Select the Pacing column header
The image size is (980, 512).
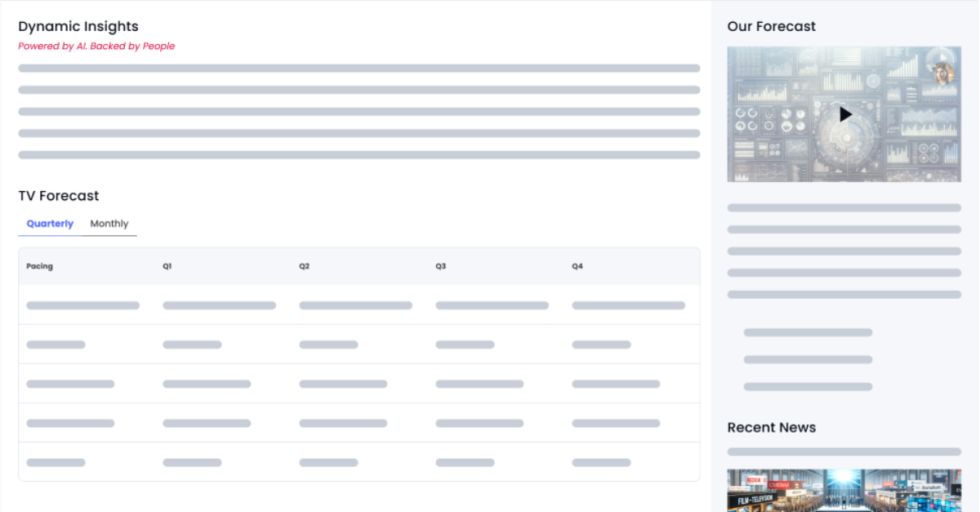(39, 266)
